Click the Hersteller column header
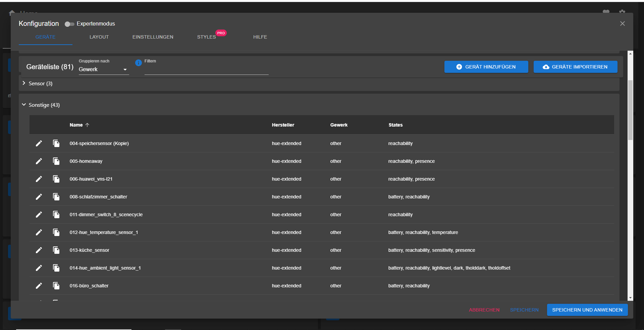The image size is (644, 330). click(x=283, y=125)
